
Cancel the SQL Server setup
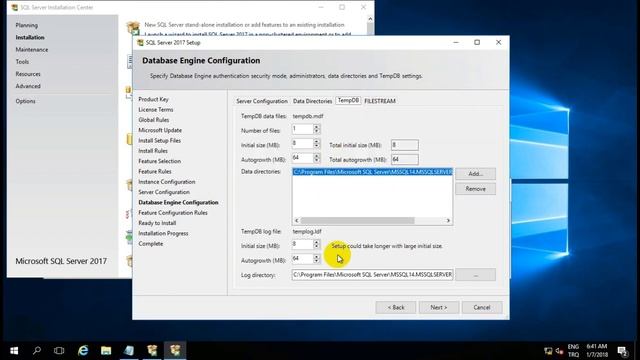coord(482,307)
